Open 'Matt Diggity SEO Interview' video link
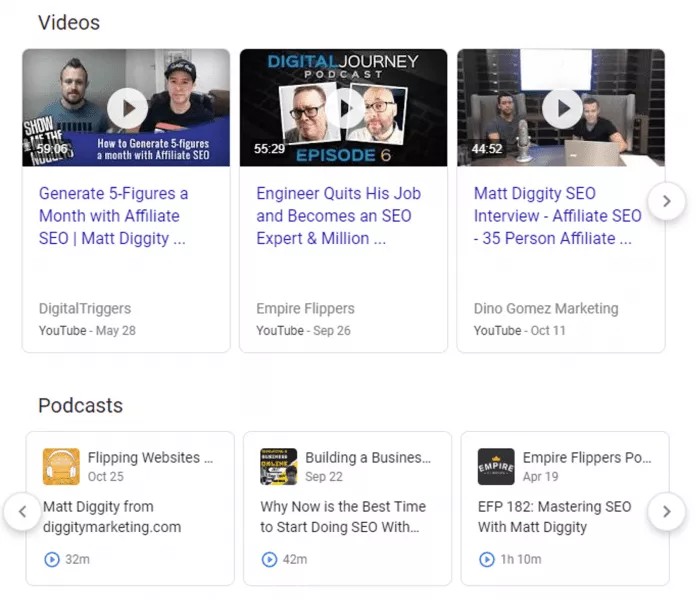 point(558,216)
